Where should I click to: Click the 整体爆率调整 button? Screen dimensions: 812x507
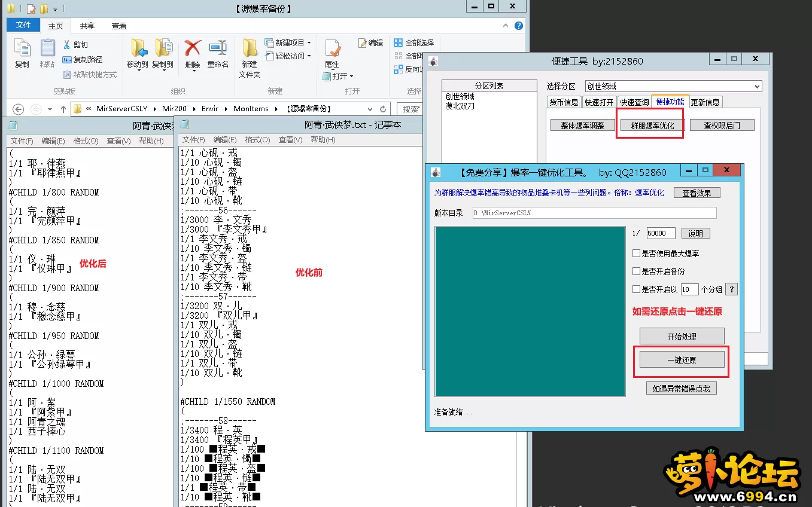583,126
